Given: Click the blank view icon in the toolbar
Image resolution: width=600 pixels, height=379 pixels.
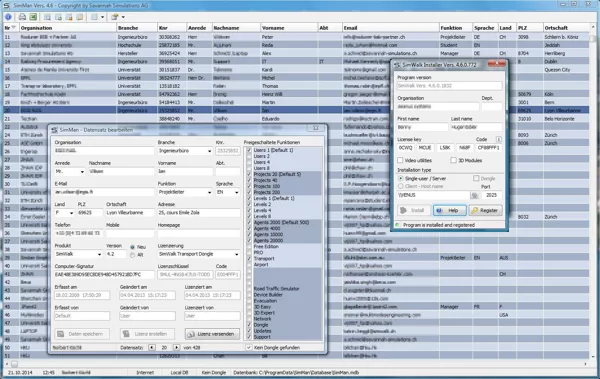Looking at the screenshot, I should pyautogui.click(x=94, y=17).
